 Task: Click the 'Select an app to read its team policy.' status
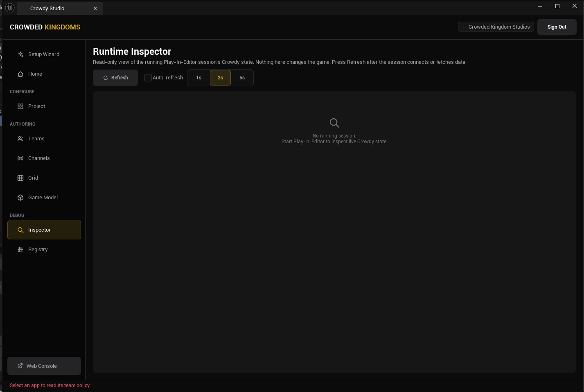pyautogui.click(x=50, y=385)
